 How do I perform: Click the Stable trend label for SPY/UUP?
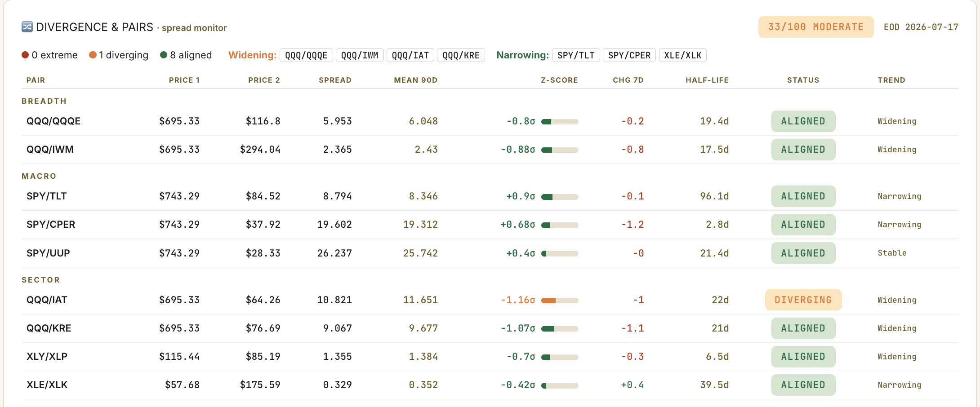[x=892, y=253]
